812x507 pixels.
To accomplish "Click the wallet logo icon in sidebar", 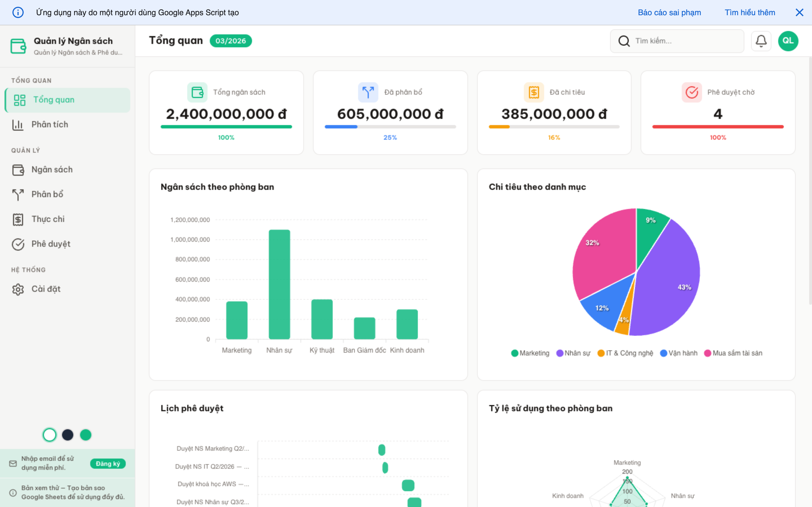I will tap(18, 46).
